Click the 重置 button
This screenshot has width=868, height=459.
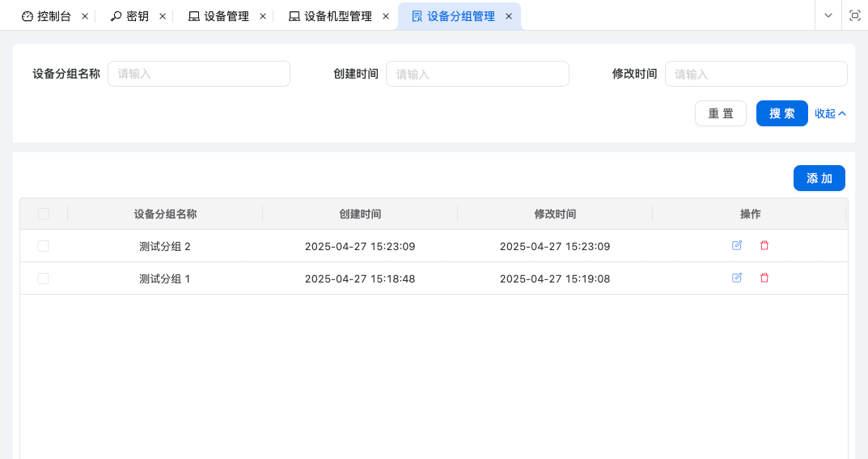[721, 113]
